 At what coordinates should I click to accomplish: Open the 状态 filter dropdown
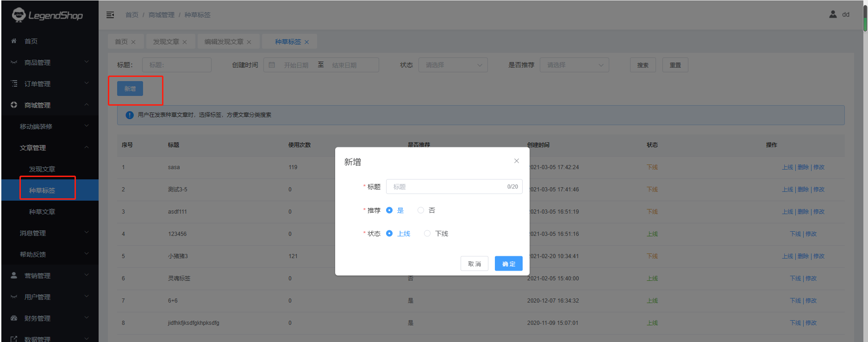click(x=453, y=65)
